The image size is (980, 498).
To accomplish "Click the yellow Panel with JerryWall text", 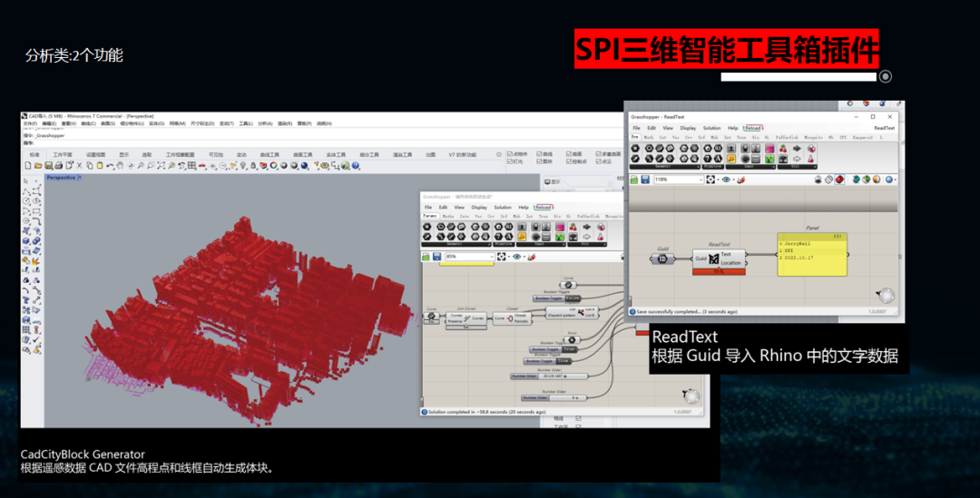I will coord(811,256).
